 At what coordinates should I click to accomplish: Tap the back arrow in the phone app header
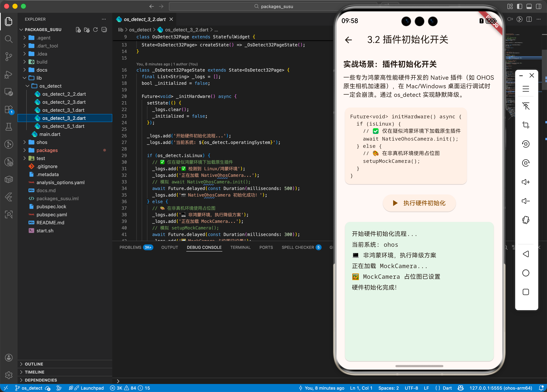point(348,40)
